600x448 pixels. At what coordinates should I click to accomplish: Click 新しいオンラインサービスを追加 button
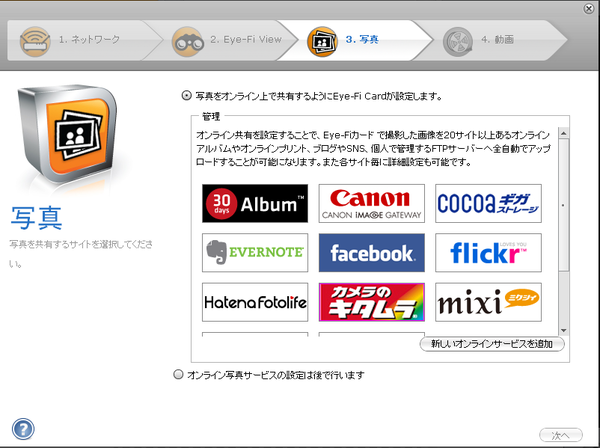click(x=492, y=344)
